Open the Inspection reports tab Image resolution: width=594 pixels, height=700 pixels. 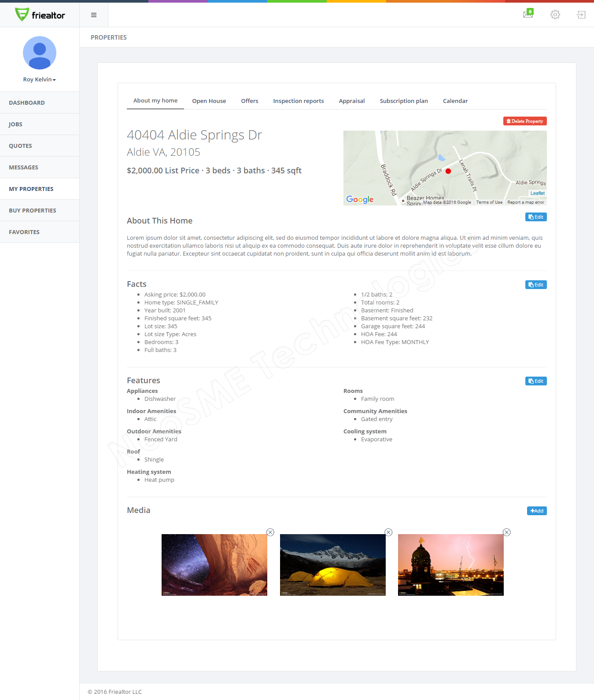pyautogui.click(x=298, y=101)
